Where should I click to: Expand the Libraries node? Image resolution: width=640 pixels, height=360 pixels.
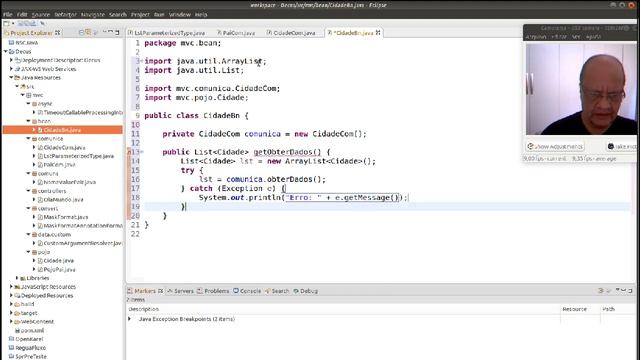(x=17, y=278)
